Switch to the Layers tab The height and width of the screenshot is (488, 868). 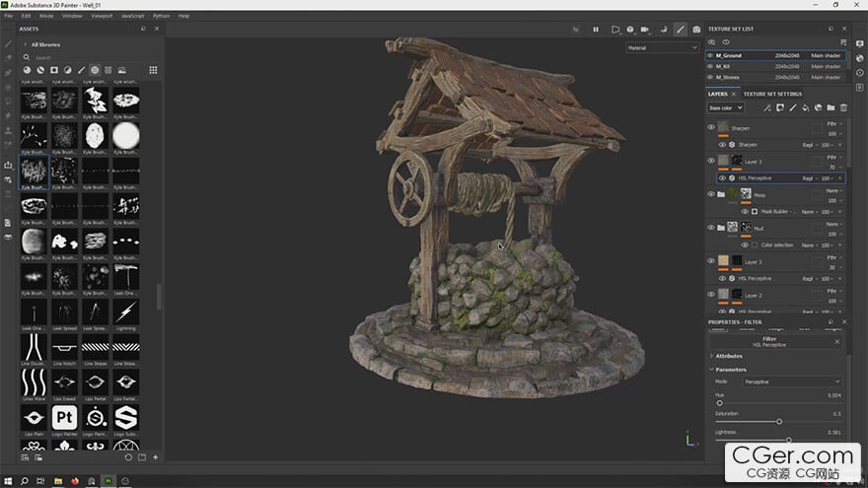point(717,94)
